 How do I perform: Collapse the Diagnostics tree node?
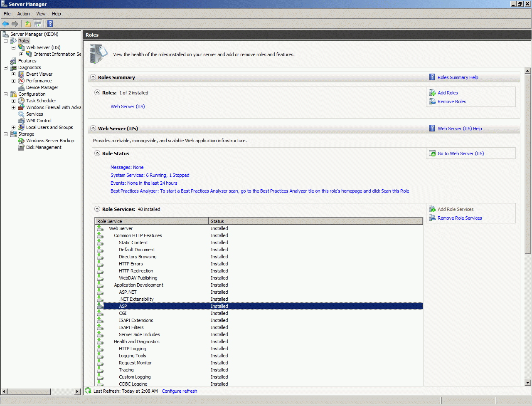click(x=5, y=67)
